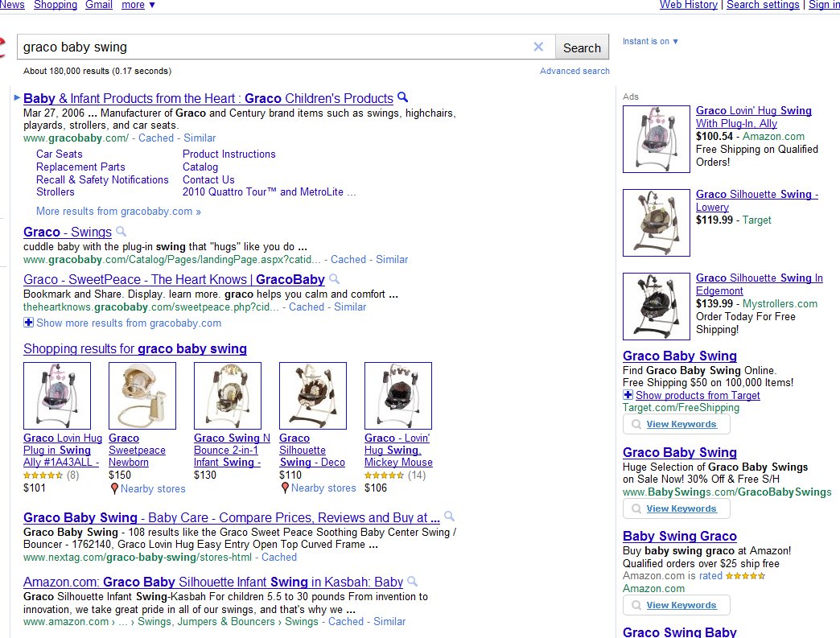Open Baby & Infant Products from the Heart result

[x=208, y=99]
